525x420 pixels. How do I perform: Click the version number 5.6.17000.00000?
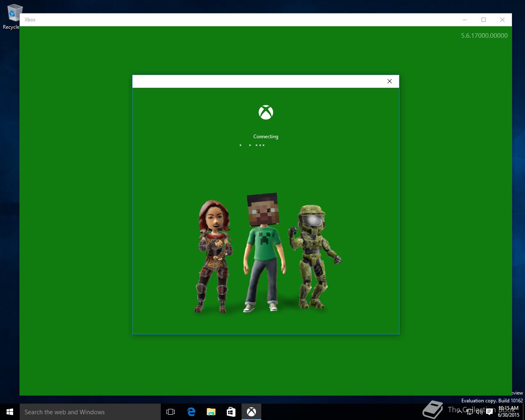point(484,36)
